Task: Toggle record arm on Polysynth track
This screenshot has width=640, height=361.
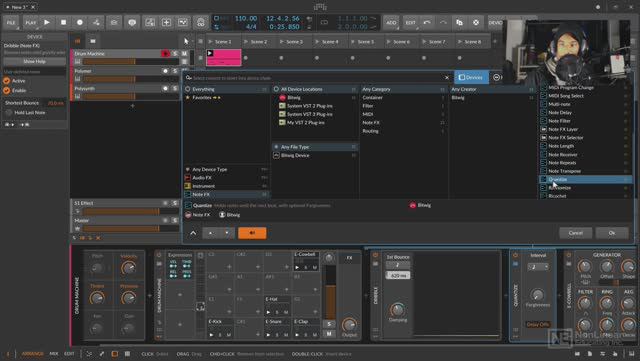Action: pos(165,88)
